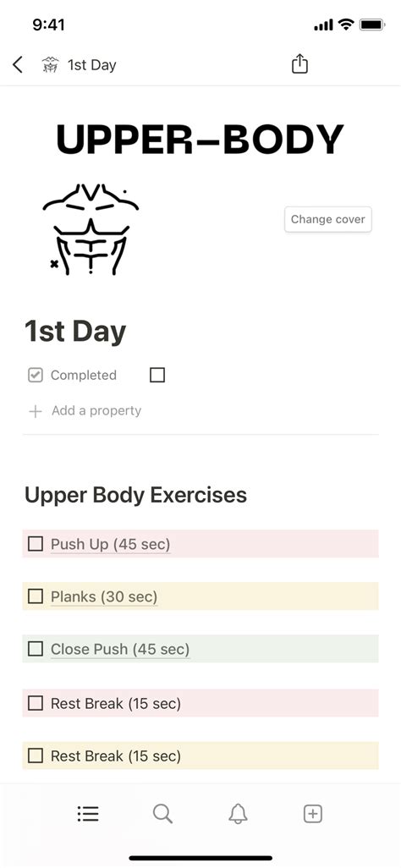
Task: Toggle the Completed property checkbox
Action: click(x=157, y=376)
